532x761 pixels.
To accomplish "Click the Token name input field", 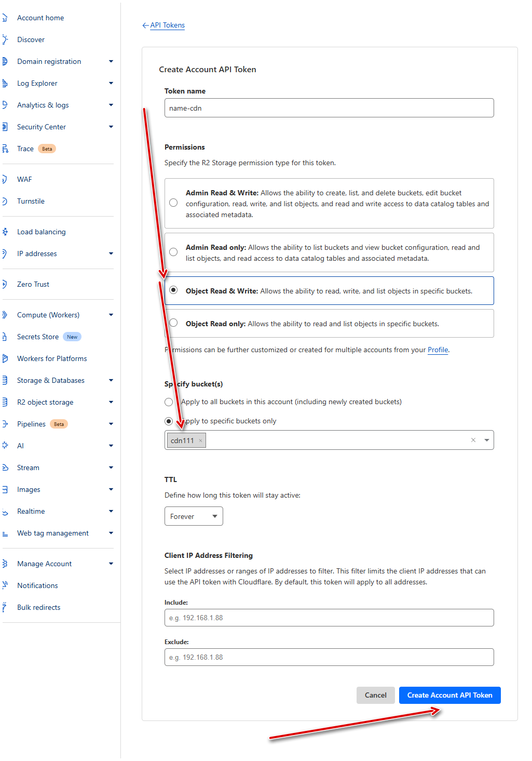I will tap(329, 108).
